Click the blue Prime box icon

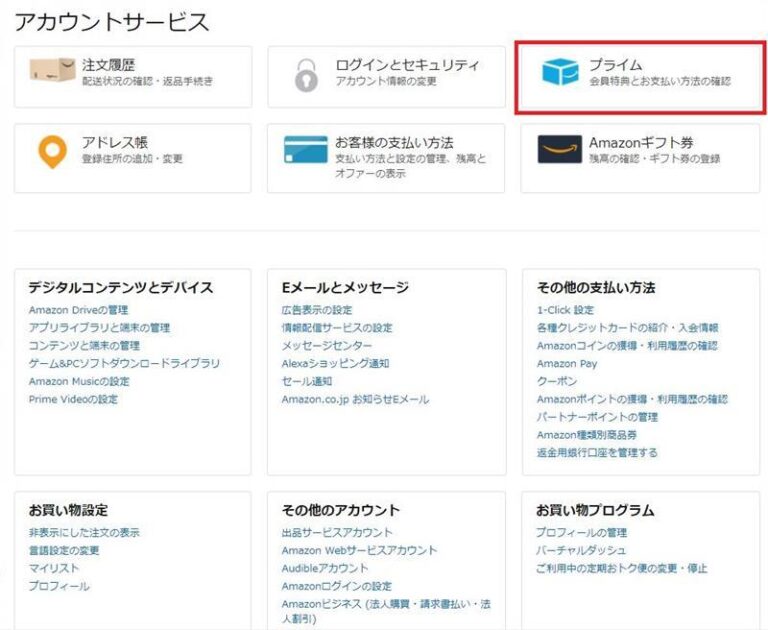[x=560, y=72]
